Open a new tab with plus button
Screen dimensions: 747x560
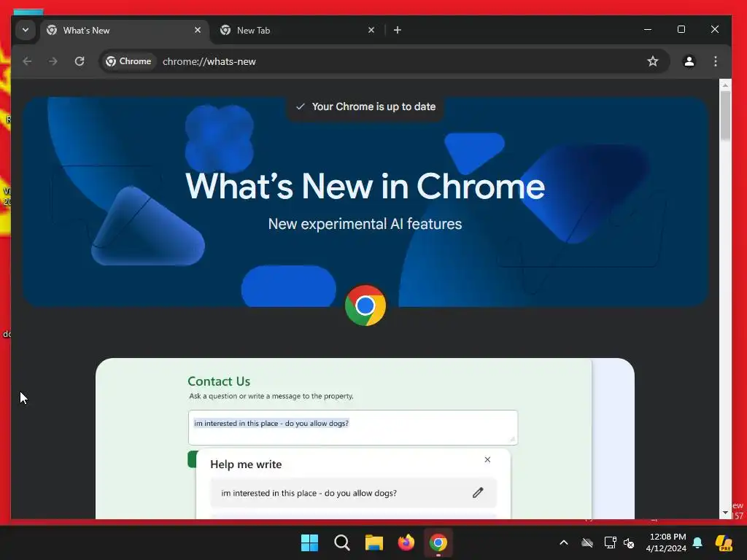(x=398, y=30)
